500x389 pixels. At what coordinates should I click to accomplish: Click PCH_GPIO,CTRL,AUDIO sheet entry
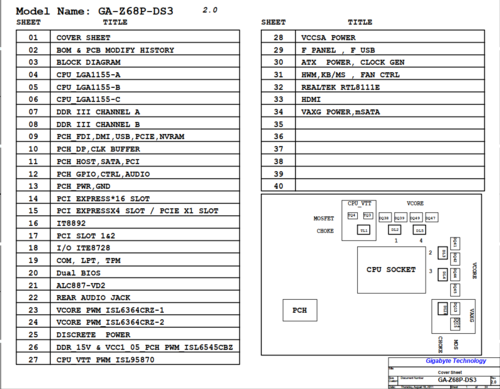click(103, 174)
